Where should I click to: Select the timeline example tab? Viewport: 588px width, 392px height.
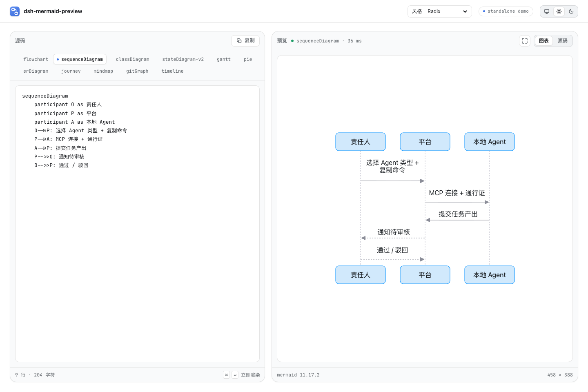pos(172,71)
